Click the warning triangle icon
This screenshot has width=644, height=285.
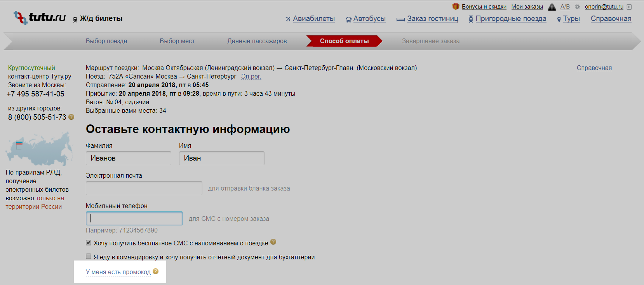552,7
